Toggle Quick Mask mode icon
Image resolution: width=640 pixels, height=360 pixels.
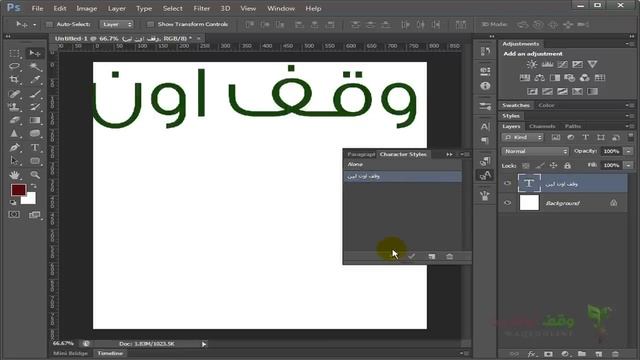point(14,214)
